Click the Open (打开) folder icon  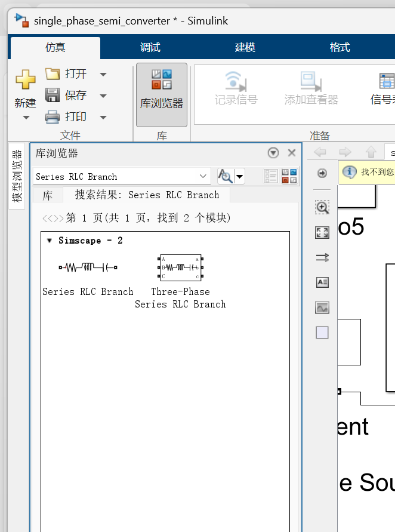(x=53, y=73)
